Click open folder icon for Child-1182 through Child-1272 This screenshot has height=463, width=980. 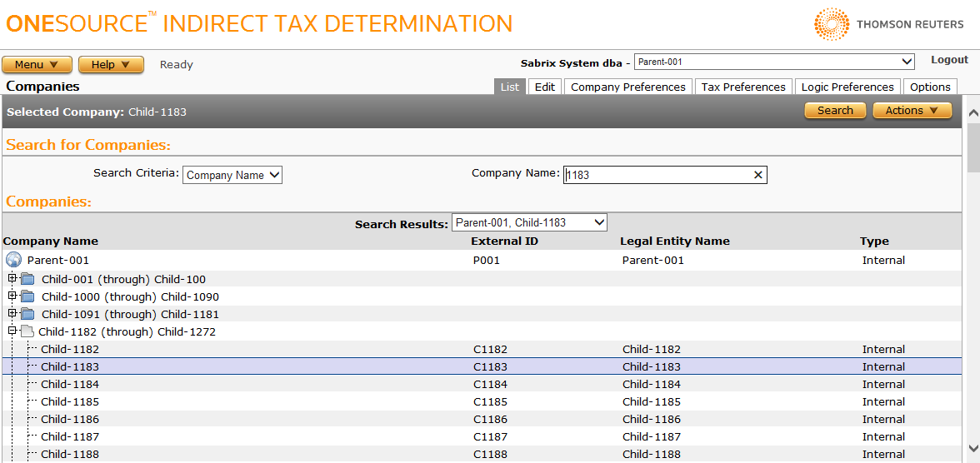click(27, 331)
